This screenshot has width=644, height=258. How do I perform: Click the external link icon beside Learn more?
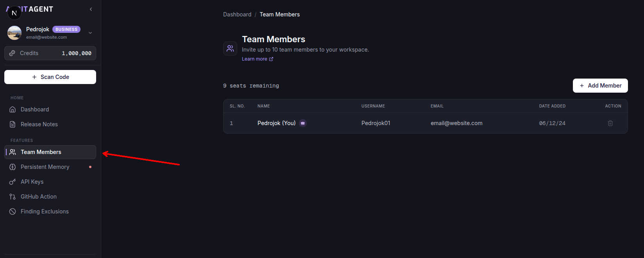coord(271,59)
